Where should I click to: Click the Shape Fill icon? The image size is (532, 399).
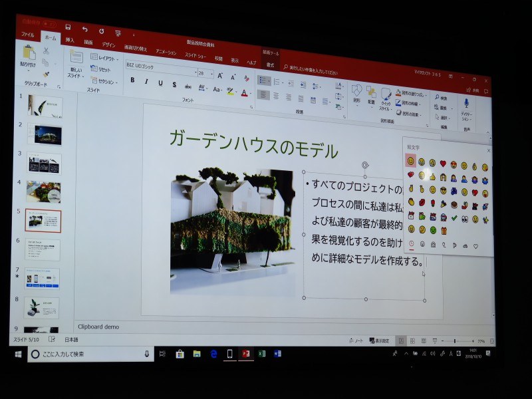(x=398, y=92)
